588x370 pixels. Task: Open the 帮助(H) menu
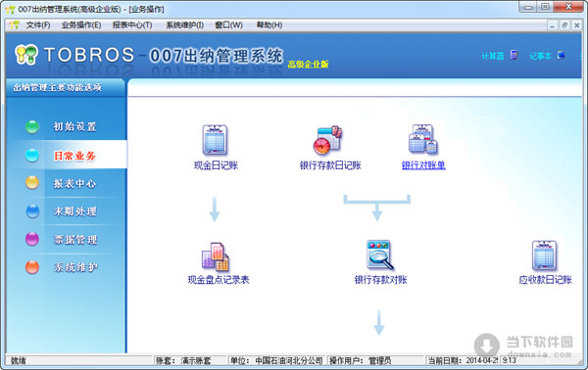pyautogui.click(x=269, y=25)
